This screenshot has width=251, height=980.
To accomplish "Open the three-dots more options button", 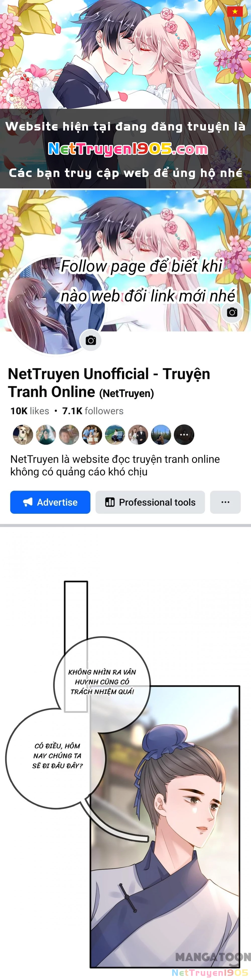I will pyautogui.click(x=225, y=502).
